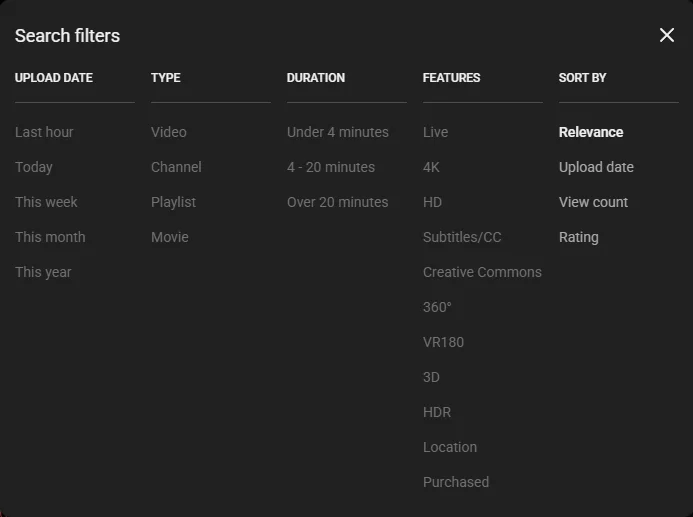Image resolution: width=693 pixels, height=517 pixels.
Task: Filter by Movie type
Action: pyautogui.click(x=170, y=237)
